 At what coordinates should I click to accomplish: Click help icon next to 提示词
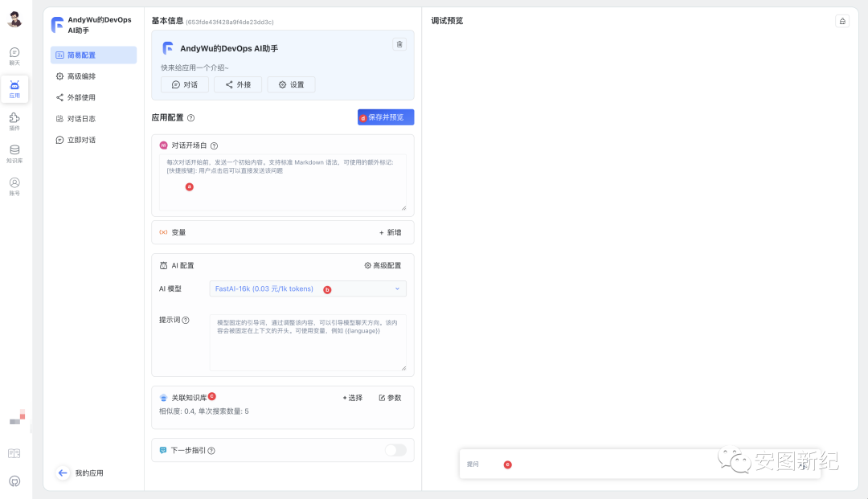pyautogui.click(x=186, y=321)
